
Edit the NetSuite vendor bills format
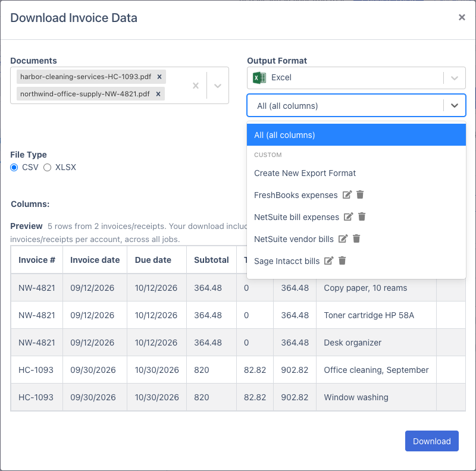343,239
